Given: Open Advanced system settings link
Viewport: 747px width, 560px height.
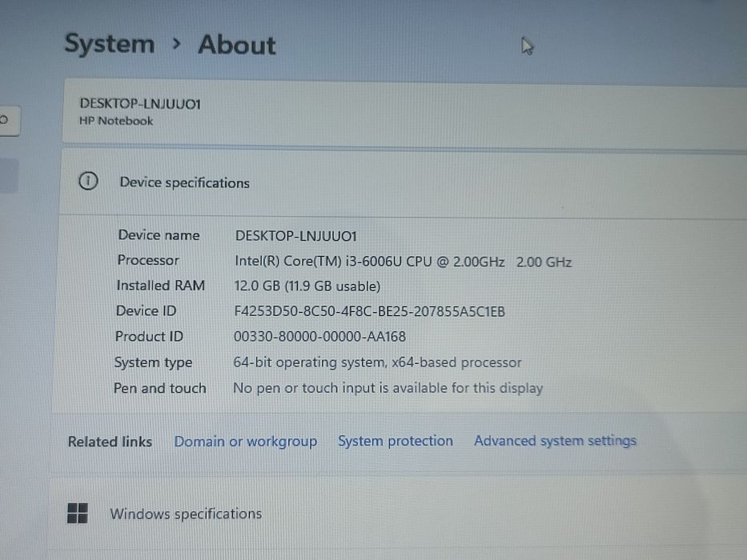Looking at the screenshot, I should 555,441.
